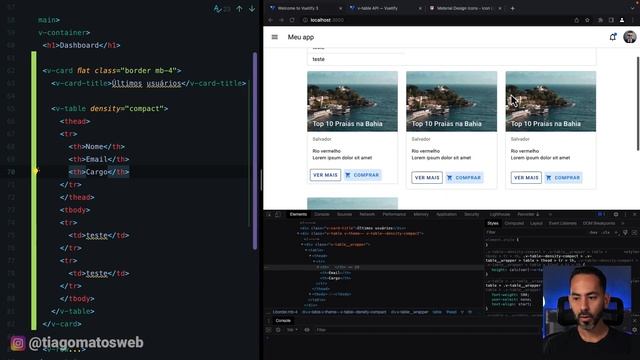Collapse the div v-table density-compact node

point(299,233)
